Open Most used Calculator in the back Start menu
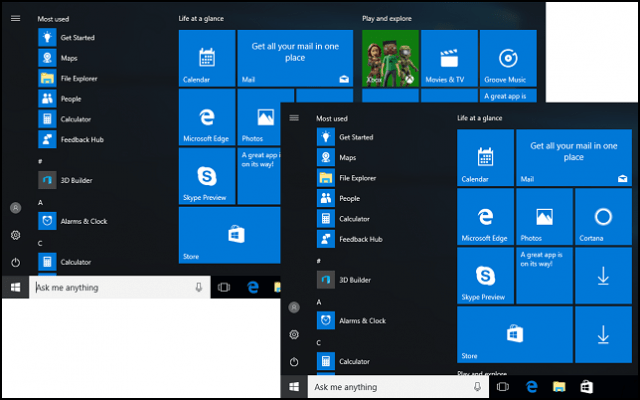The width and height of the screenshot is (640, 400). [x=65, y=119]
